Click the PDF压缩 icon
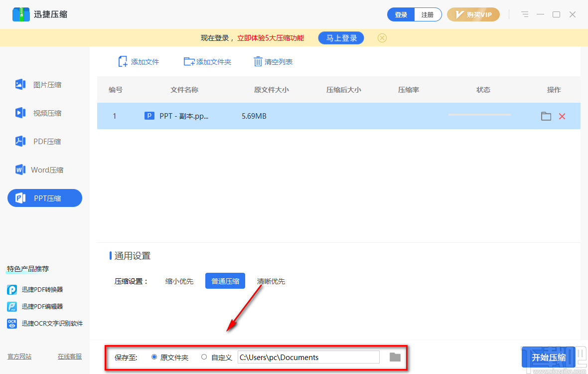This screenshot has width=588, height=374. pos(20,141)
